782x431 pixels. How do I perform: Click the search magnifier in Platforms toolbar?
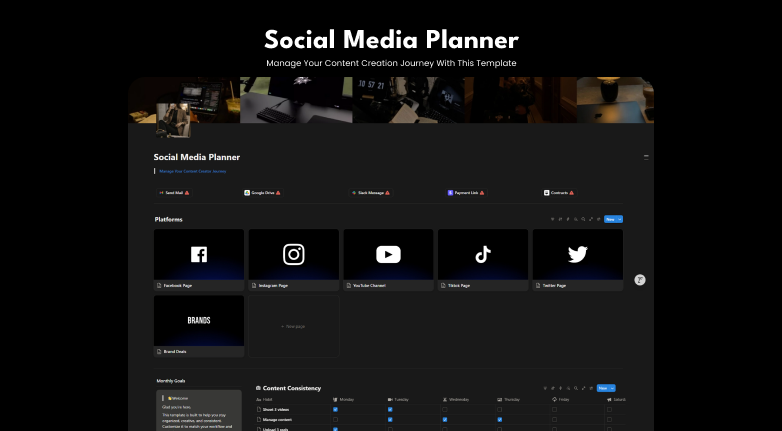[583, 219]
